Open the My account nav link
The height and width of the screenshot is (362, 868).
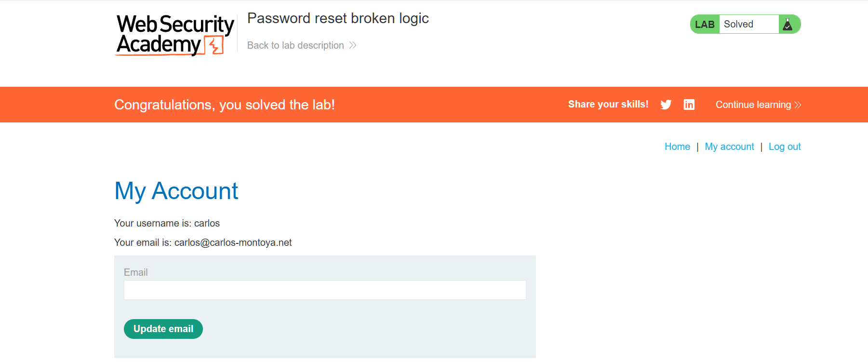729,147
